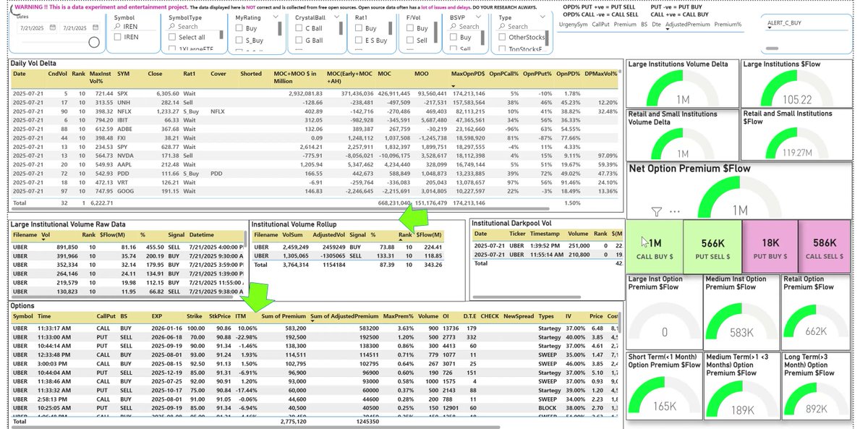
Task: Click the 2026-01-16 expiry cell in Options
Action: (167, 328)
